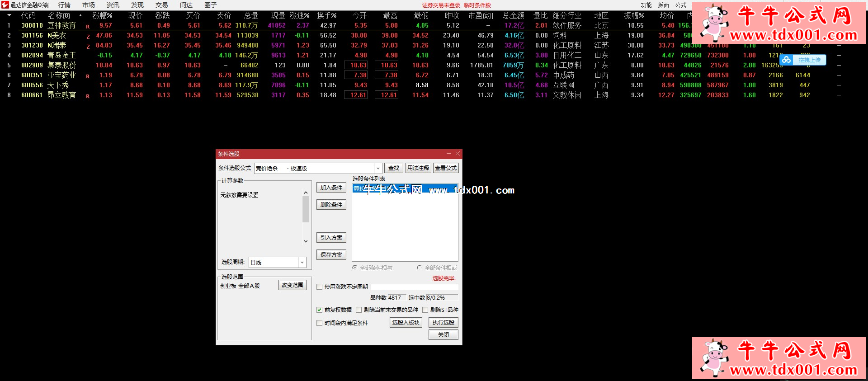Screen dimensions: 868x381
Task: Toggle the 前复权数据 checkbox
Action: (320, 310)
